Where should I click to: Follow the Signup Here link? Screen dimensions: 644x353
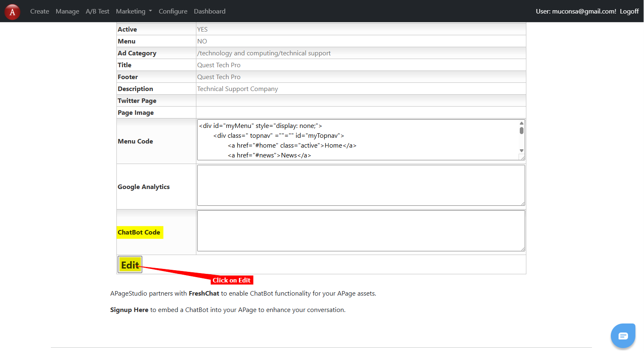point(129,310)
